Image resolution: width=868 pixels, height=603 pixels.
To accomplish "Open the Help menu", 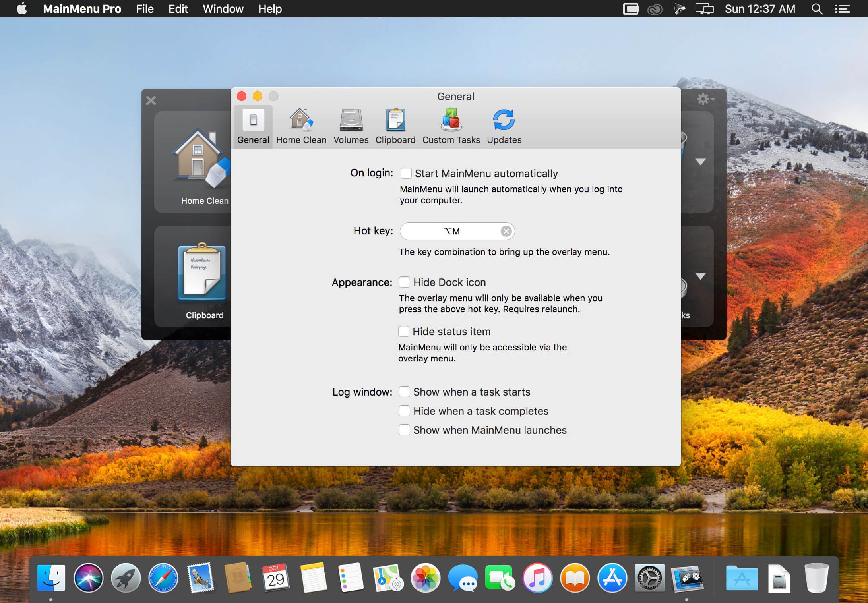I will click(270, 9).
